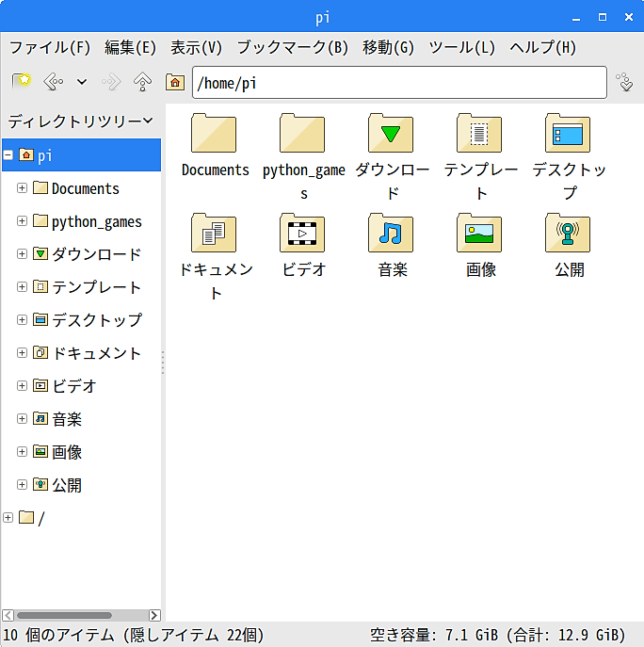Click the new folder toolbar icon
This screenshot has height=647, width=644.
tap(22, 81)
